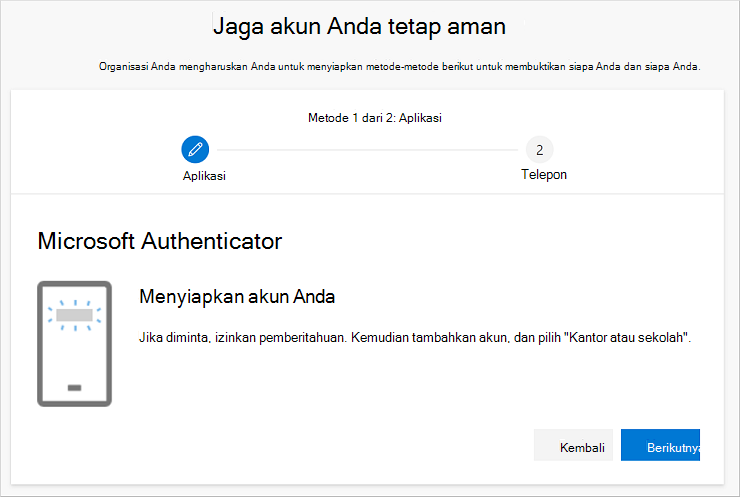Click the Aplikasi step label
Viewport: 740px width, 497px height.
coord(204,176)
